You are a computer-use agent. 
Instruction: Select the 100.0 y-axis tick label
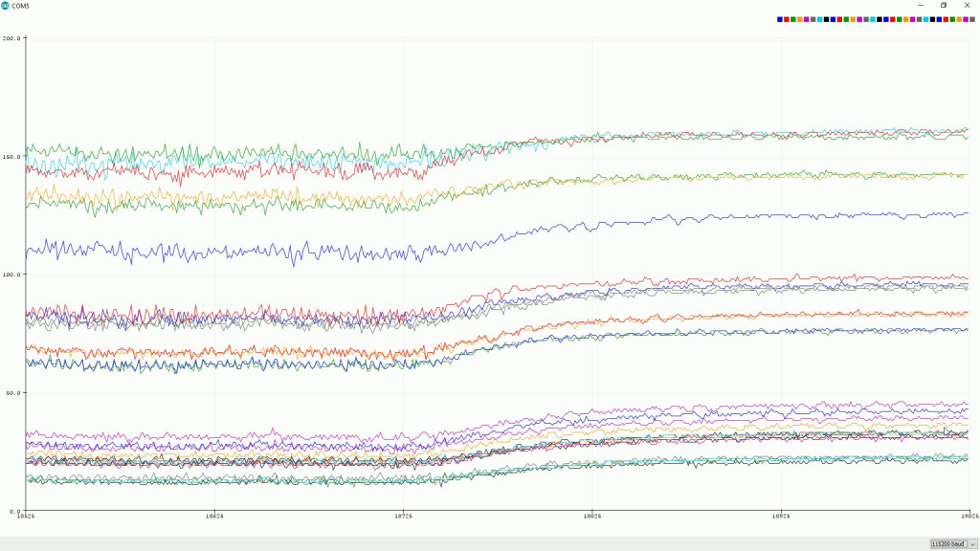coord(11,275)
